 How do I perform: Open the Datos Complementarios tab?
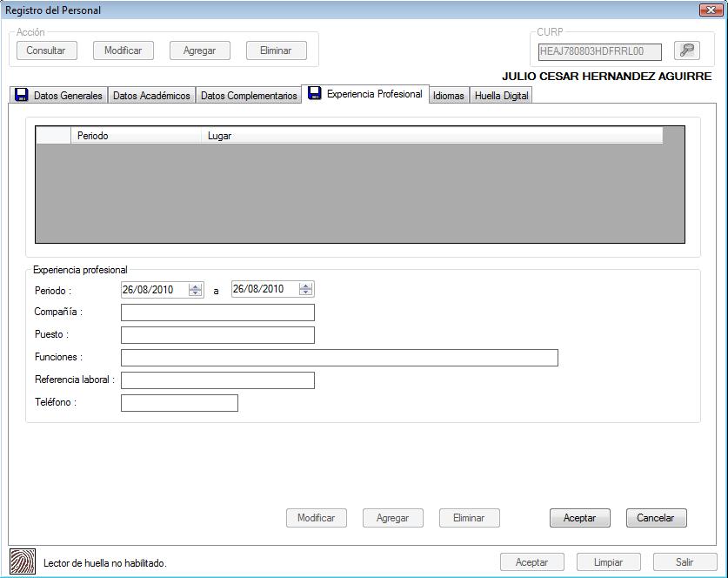click(x=249, y=96)
